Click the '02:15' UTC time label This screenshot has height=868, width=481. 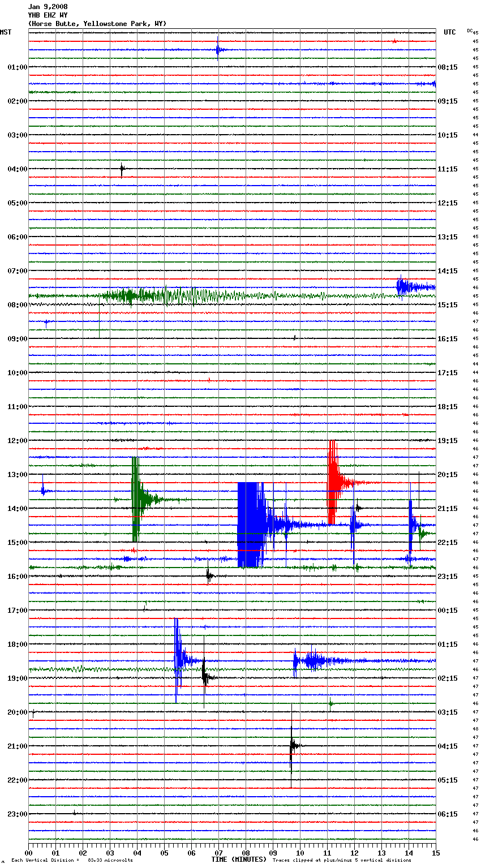448,678
